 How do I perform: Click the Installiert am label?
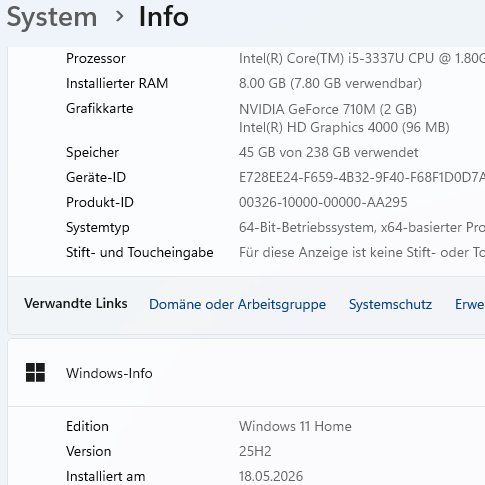(106, 476)
